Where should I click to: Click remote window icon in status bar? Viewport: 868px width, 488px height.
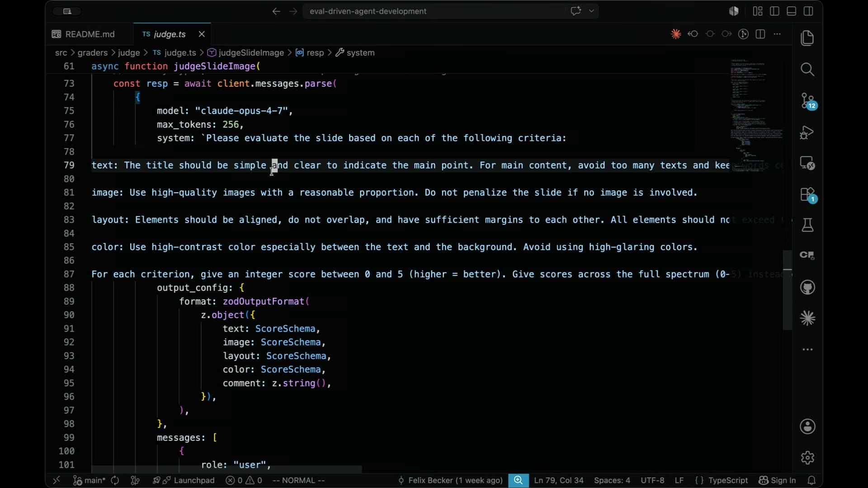coord(57,480)
